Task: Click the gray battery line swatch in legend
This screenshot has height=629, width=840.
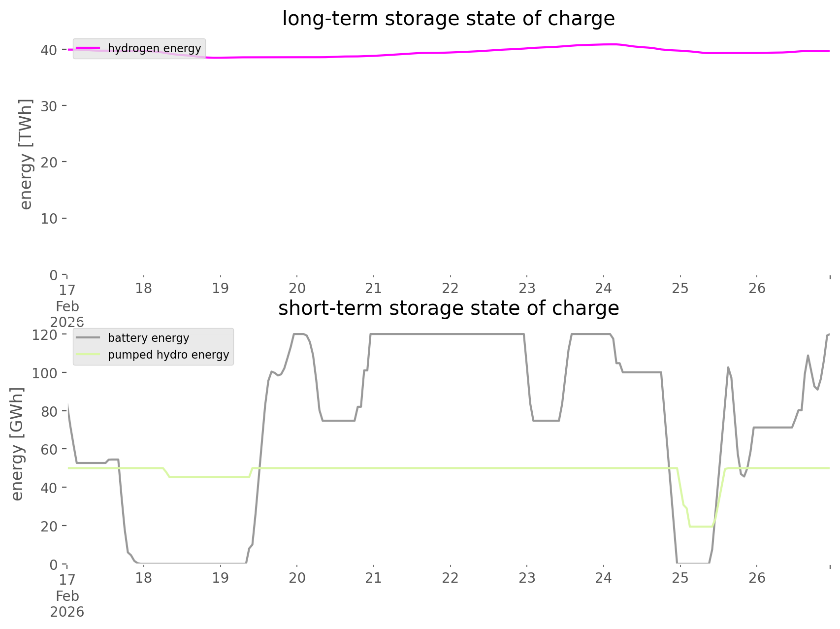Action: pyautogui.click(x=88, y=338)
